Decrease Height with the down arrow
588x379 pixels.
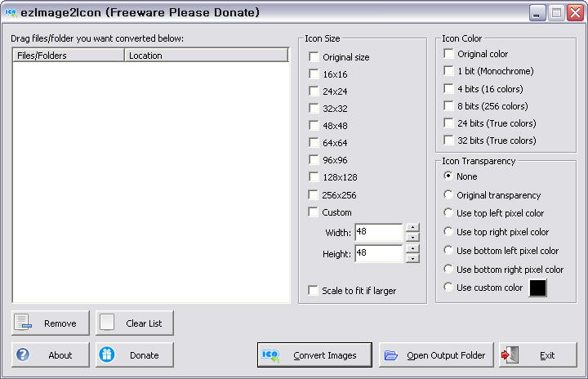coord(412,259)
